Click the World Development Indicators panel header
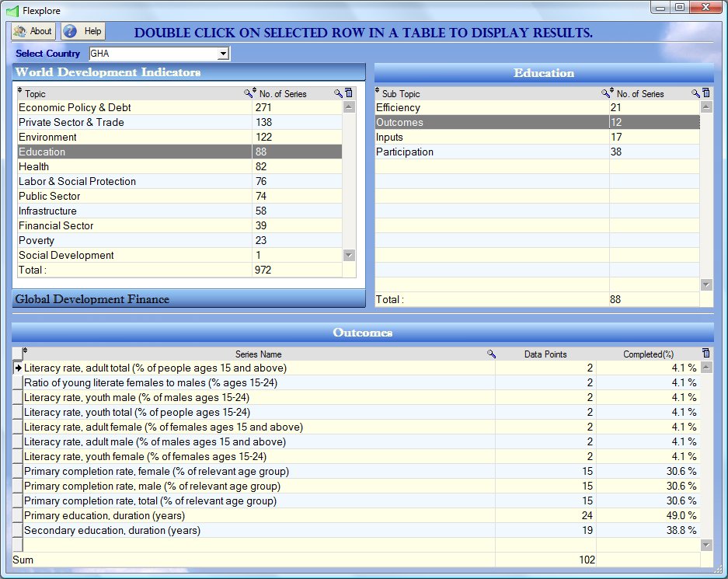Viewport: 728px width, 579px height. (189, 72)
